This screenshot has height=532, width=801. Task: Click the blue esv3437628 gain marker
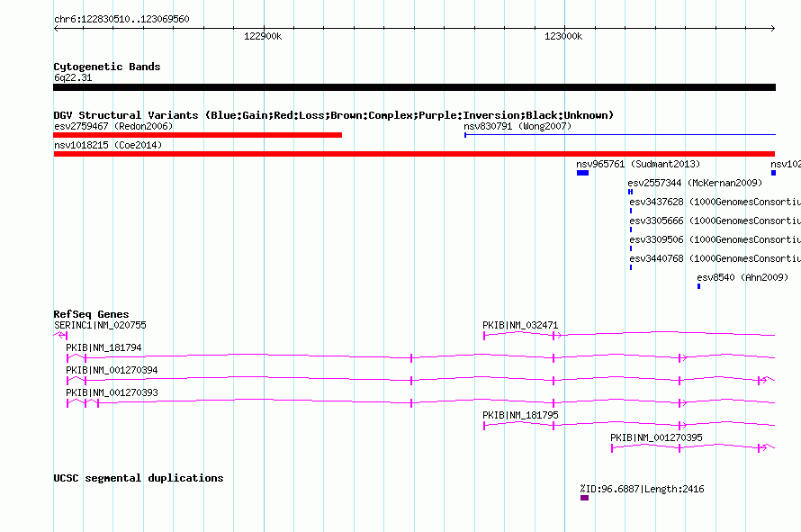pos(631,211)
